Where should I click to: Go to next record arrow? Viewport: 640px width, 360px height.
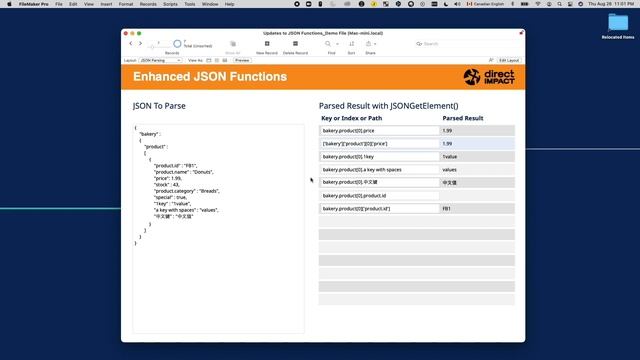click(140, 43)
